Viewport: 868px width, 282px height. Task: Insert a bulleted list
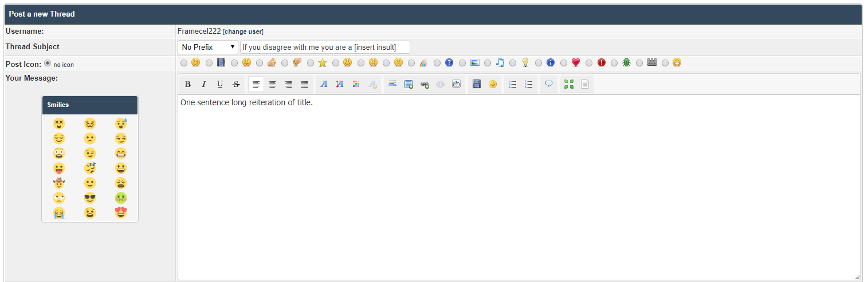513,84
